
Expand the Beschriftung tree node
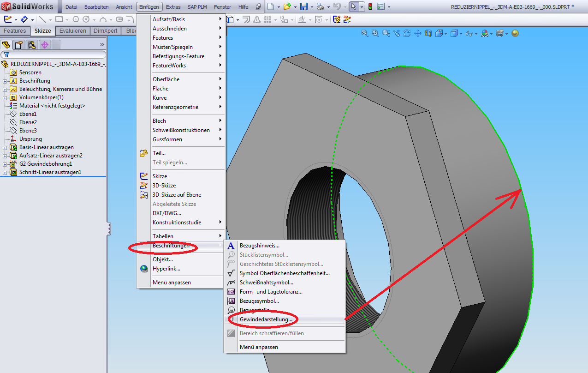(5, 81)
